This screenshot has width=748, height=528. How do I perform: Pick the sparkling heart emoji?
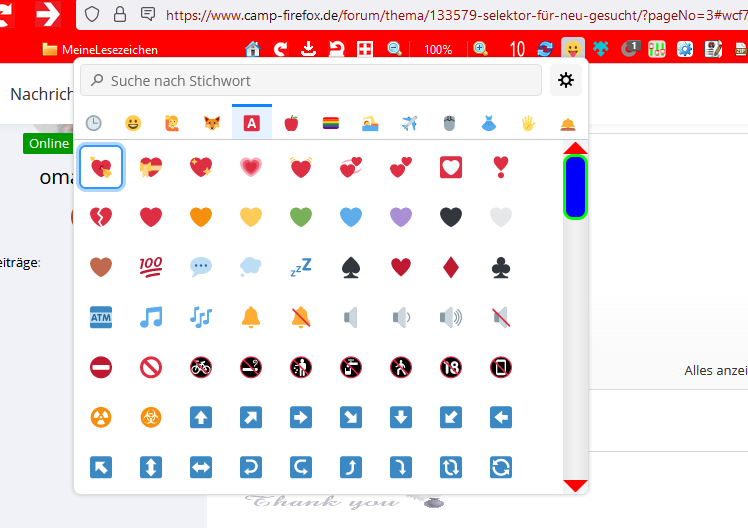pyautogui.click(x=201, y=167)
